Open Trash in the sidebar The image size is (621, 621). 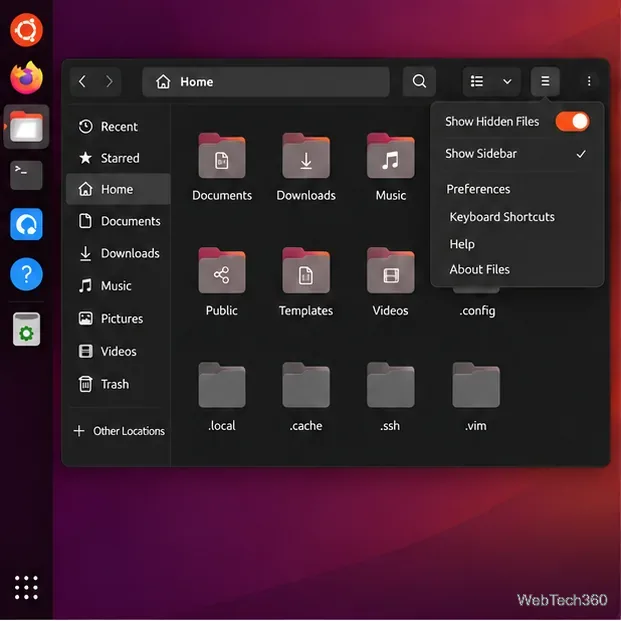coord(118,384)
